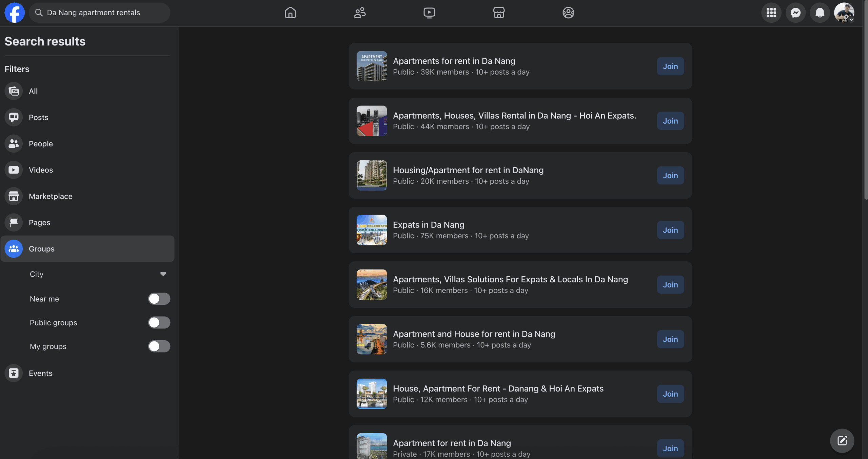Go to the Watch video icon
The width and height of the screenshot is (868, 459).
429,13
